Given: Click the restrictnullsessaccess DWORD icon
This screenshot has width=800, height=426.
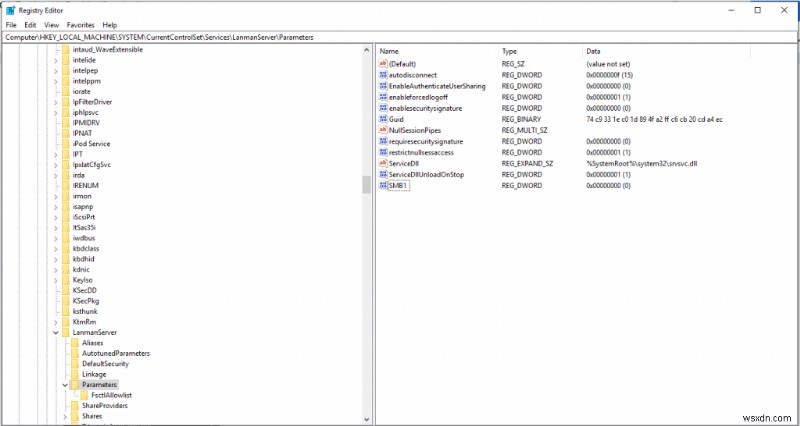Looking at the screenshot, I should pos(383,153).
